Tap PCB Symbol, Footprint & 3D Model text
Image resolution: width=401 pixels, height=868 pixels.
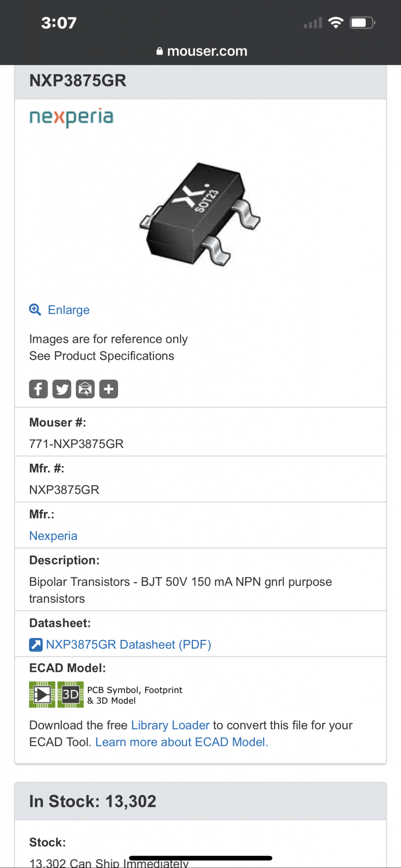click(x=135, y=695)
